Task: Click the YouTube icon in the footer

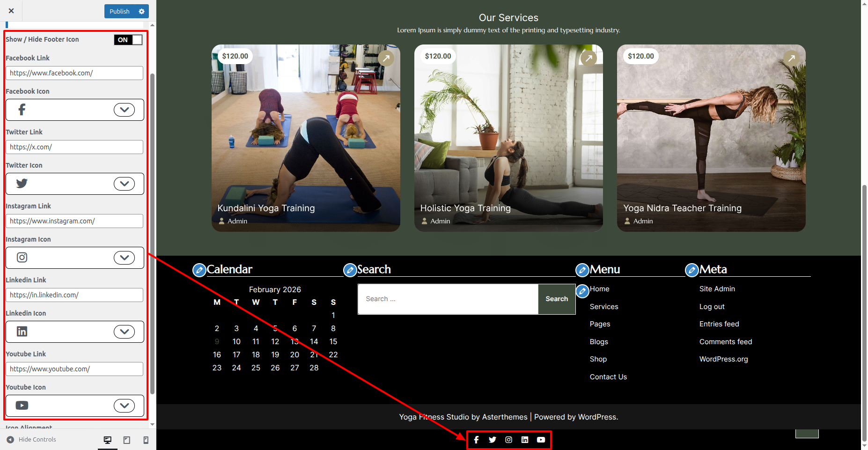Action: pos(541,440)
